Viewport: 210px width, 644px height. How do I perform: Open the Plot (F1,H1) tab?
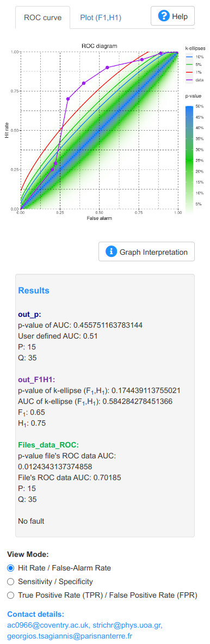pyautogui.click(x=101, y=17)
